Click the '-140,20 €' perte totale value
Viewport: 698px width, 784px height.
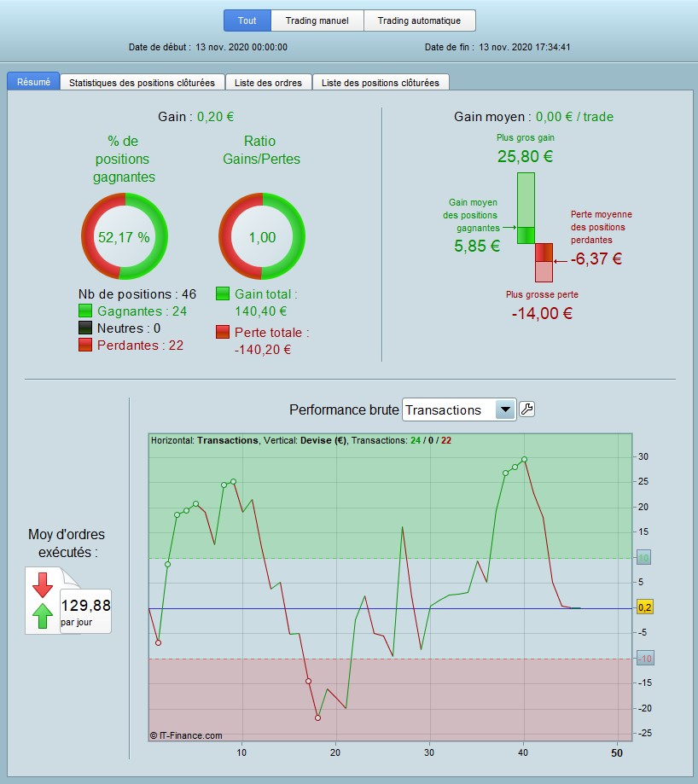263,350
